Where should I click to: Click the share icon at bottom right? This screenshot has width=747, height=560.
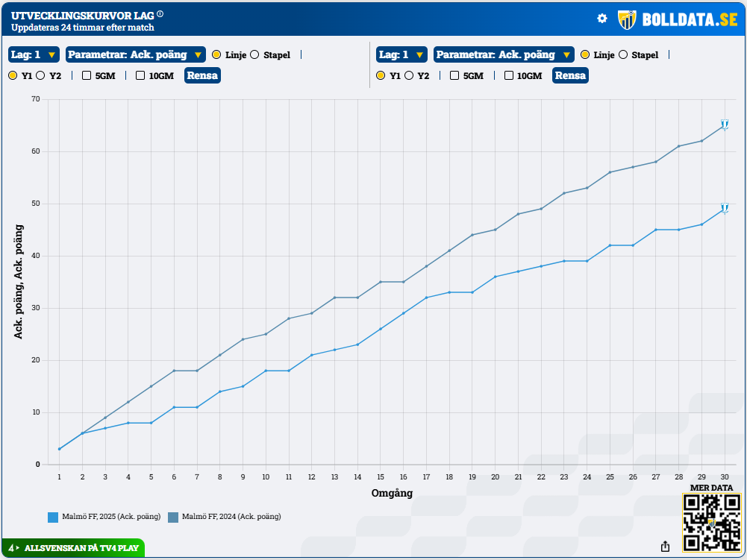click(x=665, y=547)
